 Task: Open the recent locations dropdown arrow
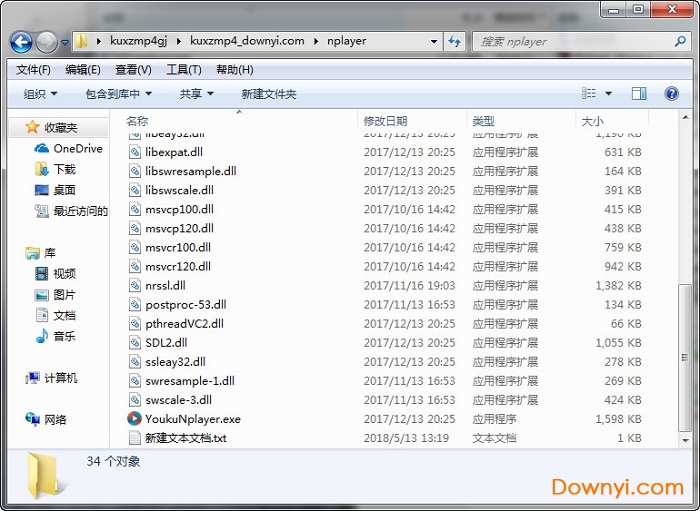tap(65, 42)
